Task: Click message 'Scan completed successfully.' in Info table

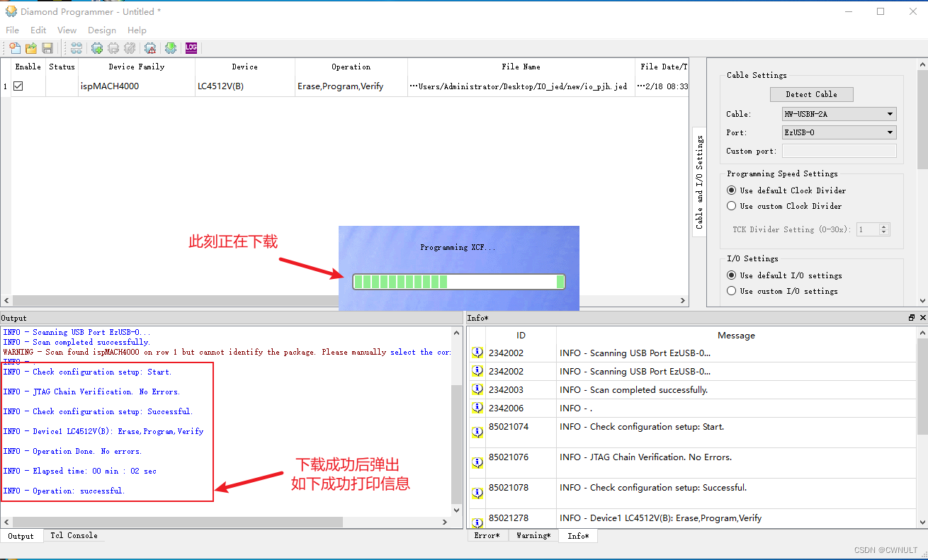Action: coord(633,390)
